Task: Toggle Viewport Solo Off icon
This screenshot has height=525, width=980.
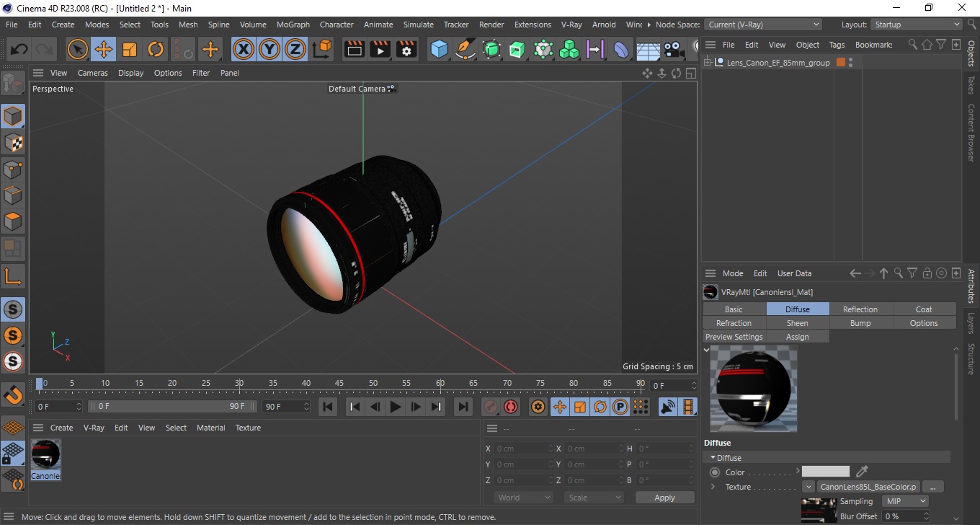Action: point(13,309)
